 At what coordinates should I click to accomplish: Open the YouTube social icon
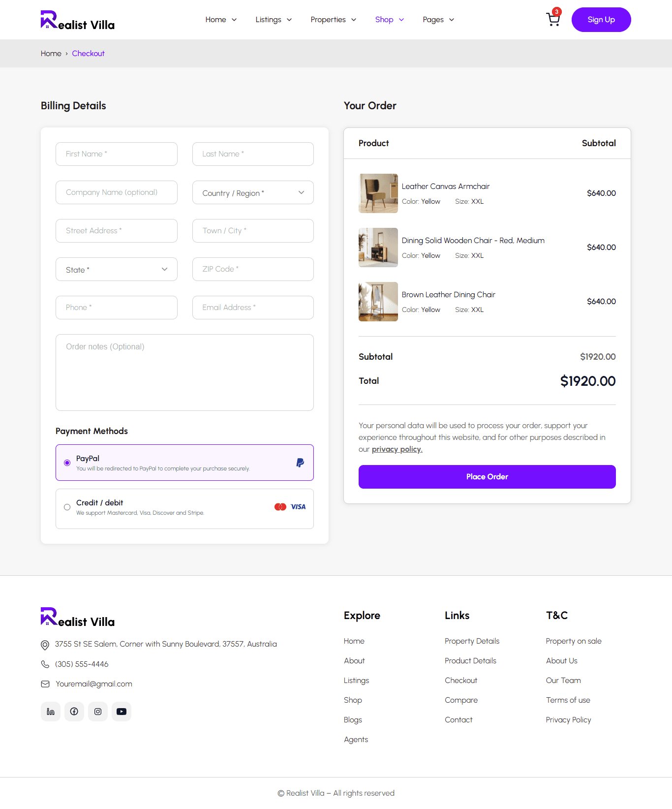coord(122,712)
